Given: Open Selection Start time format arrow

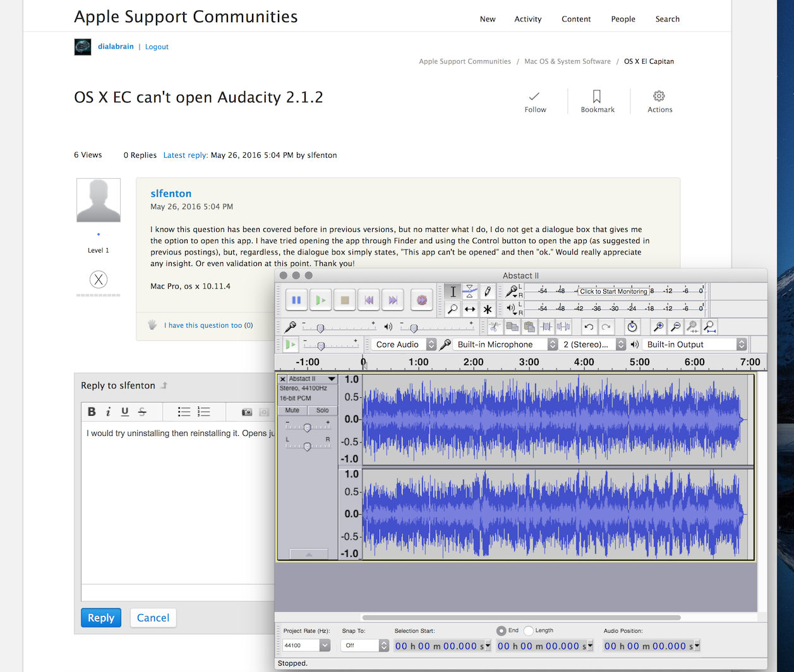Looking at the screenshot, I should [488, 646].
